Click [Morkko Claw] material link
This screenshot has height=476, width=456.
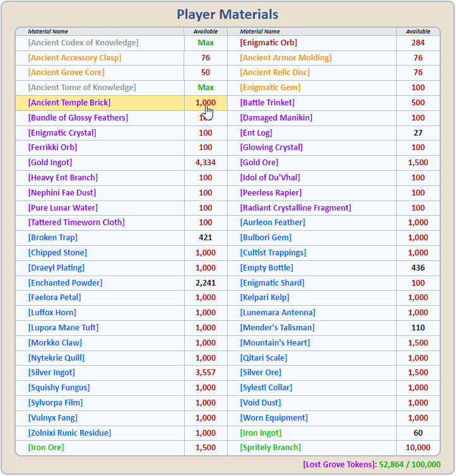[x=55, y=344]
